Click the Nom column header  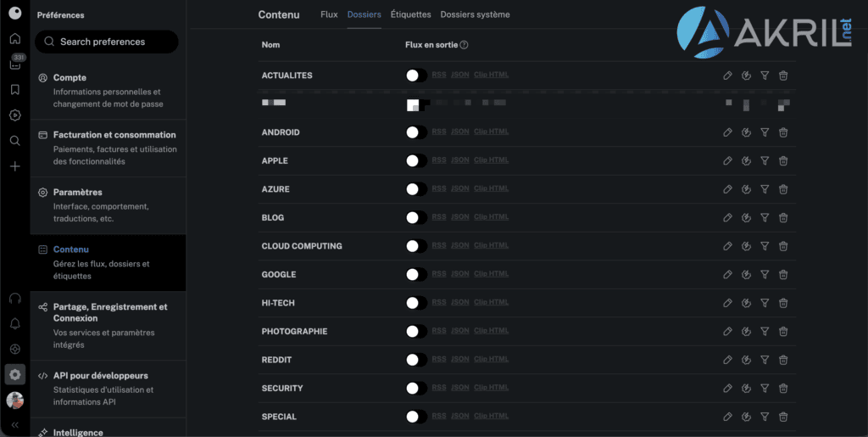point(270,45)
